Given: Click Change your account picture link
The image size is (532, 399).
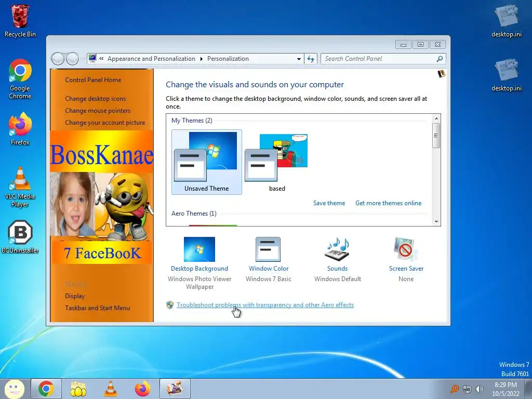Looking at the screenshot, I should pos(105,123).
